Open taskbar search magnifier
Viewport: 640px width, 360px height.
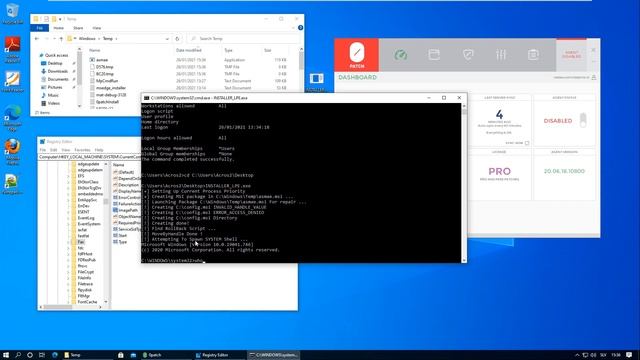(18, 355)
